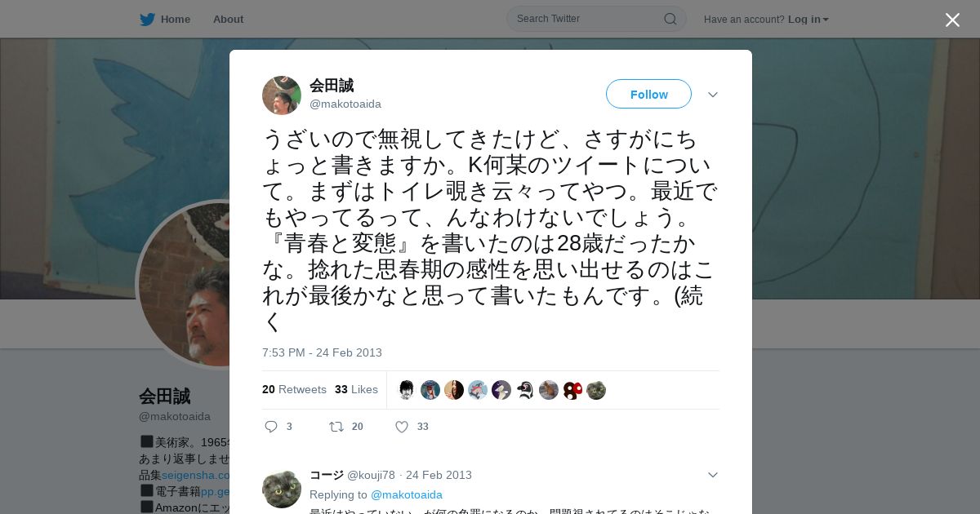This screenshot has width=980, height=514.
Task: Click the search magnifier icon
Action: pos(670,19)
